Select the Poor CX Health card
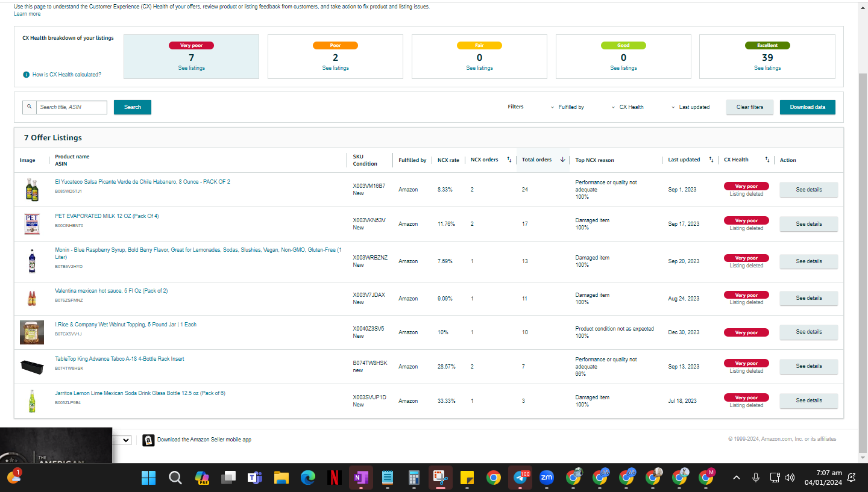The width and height of the screenshot is (868, 492). [335, 57]
